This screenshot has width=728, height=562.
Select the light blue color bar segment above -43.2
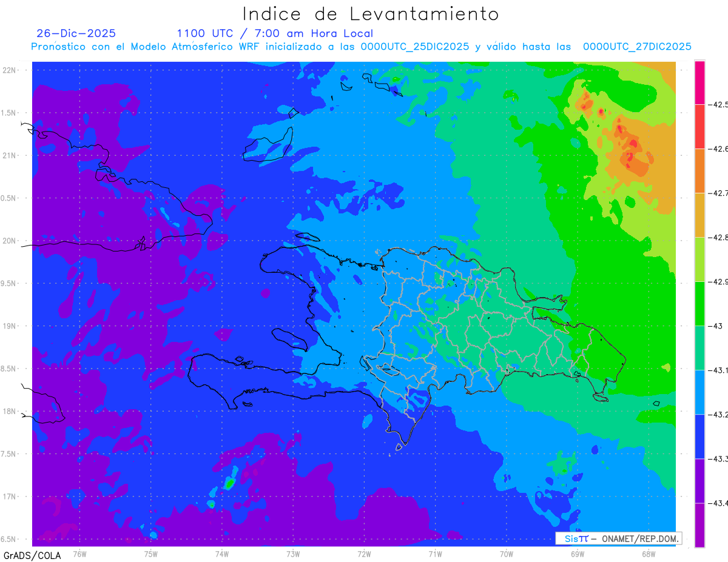pyautogui.click(x=699, y=392)
